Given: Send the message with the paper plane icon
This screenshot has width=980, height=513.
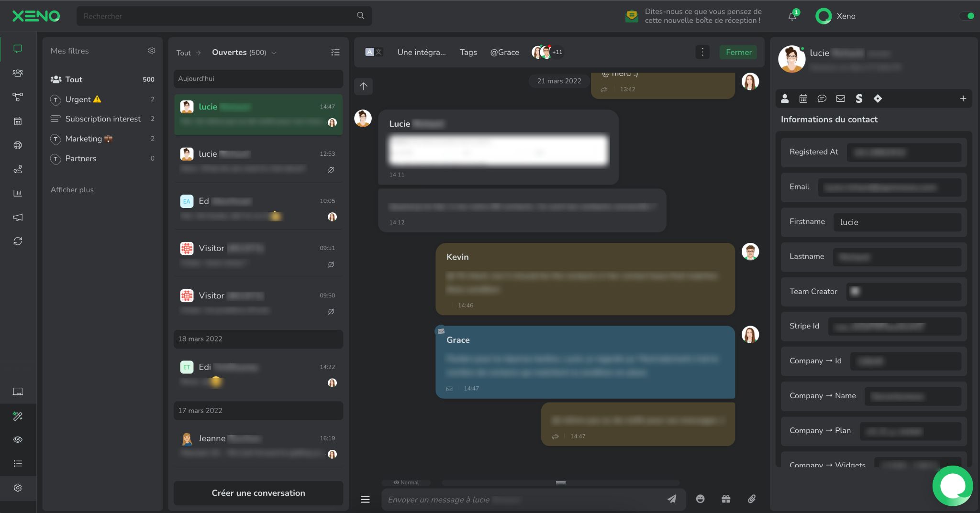Looking at the screenshot, I should (x=672, y=499).
